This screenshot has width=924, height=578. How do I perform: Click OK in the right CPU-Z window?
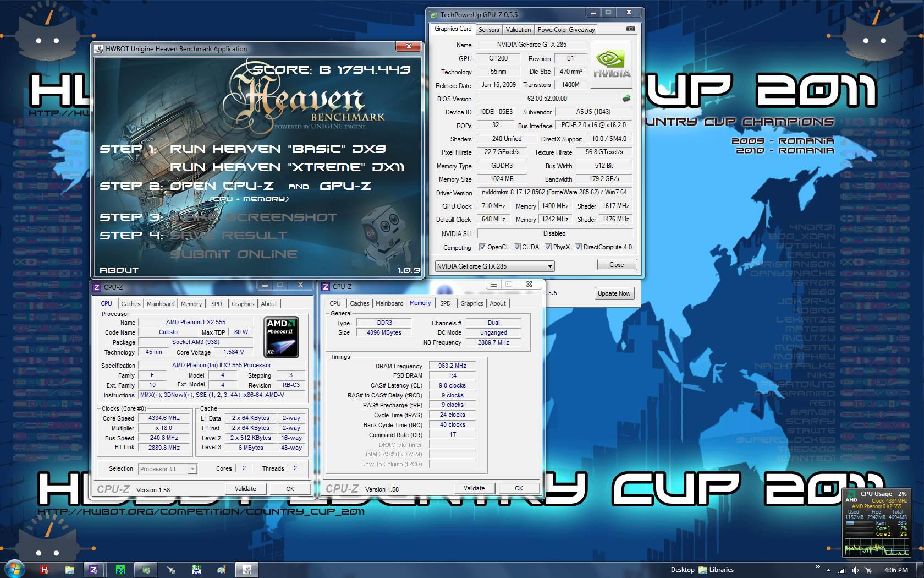click(x=519, y=488)
